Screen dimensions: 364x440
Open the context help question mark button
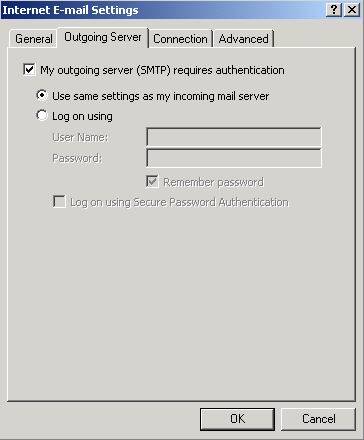[334, 10]
